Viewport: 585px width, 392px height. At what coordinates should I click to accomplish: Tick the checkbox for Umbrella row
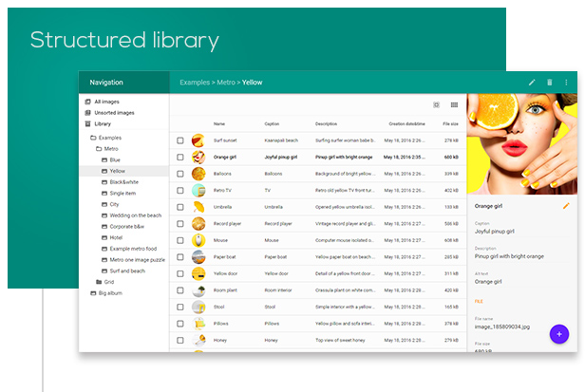pyautogui.click(x=180, y=207)
